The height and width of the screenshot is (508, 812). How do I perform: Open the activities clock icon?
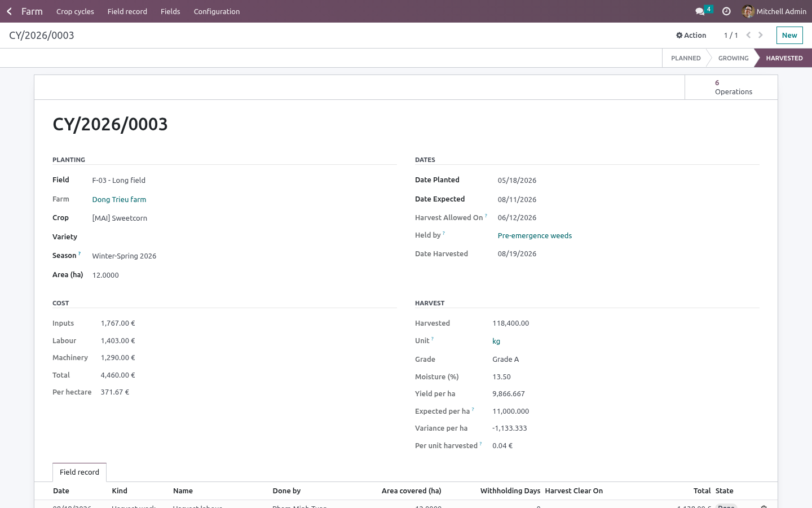point(726,11)
